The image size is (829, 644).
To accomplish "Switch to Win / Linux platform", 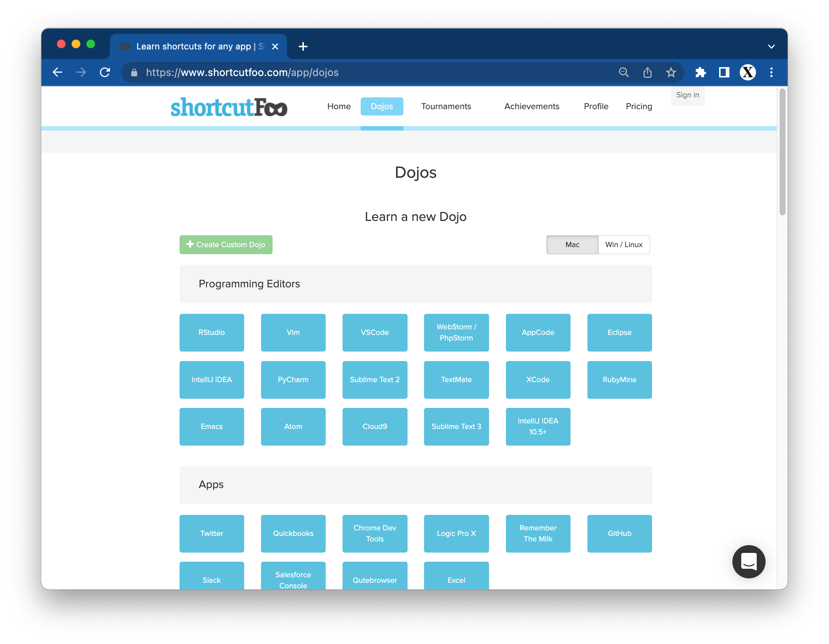I will pyautogui.click(x=624, y=245).
